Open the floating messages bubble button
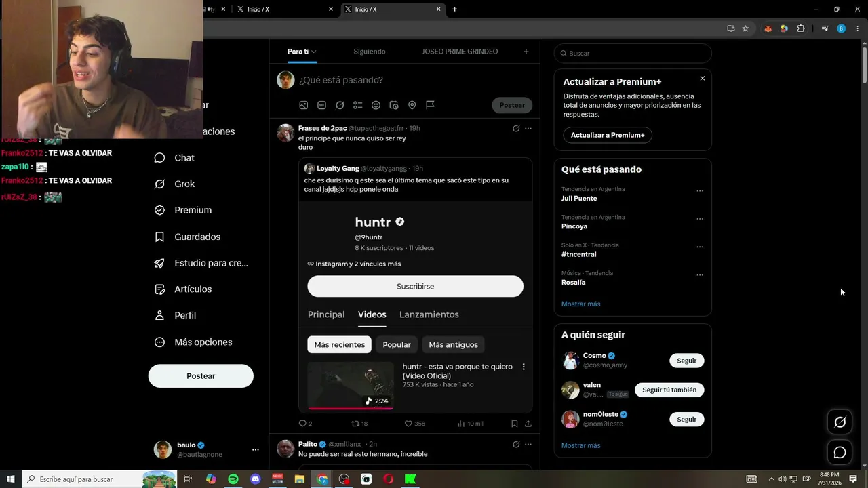The width and height of the screenshot is (868, 488). coord(840,453)
